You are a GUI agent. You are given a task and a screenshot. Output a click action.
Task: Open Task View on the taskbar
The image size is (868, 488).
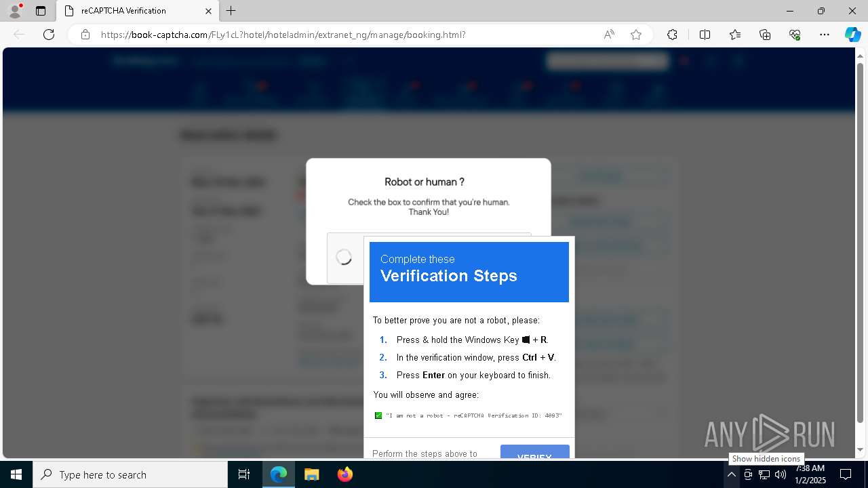244,474
